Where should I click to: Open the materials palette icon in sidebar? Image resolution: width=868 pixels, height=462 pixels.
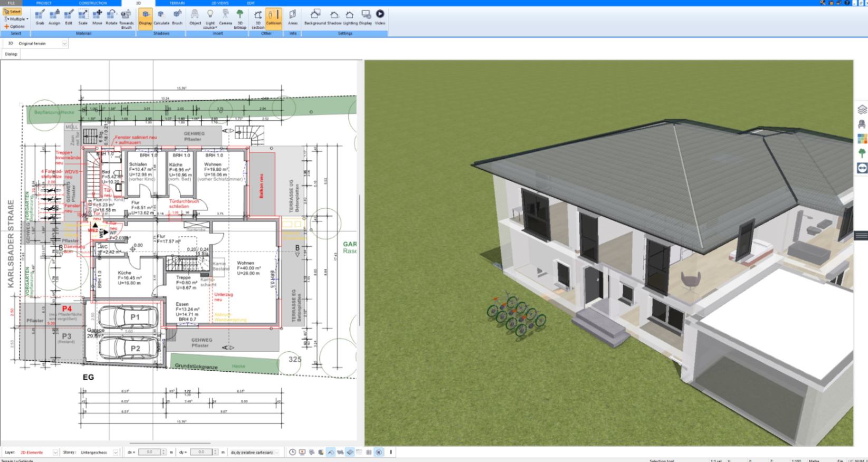click(862, 139)
